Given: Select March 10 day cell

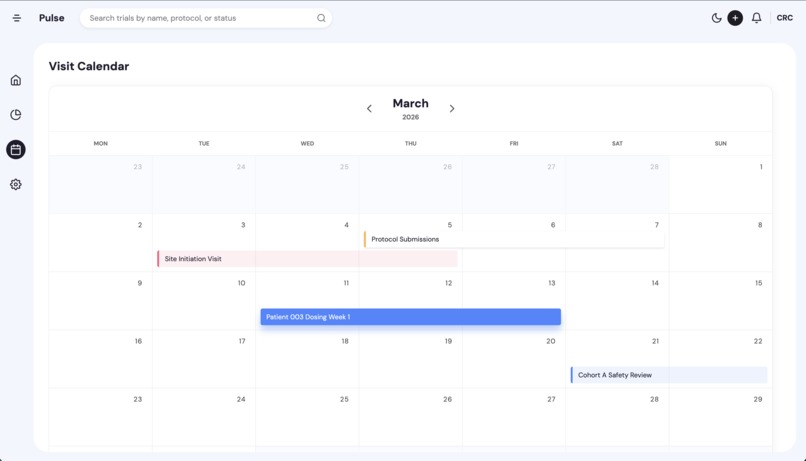Looking at the screenshot, I should click(x=204, y=301).
